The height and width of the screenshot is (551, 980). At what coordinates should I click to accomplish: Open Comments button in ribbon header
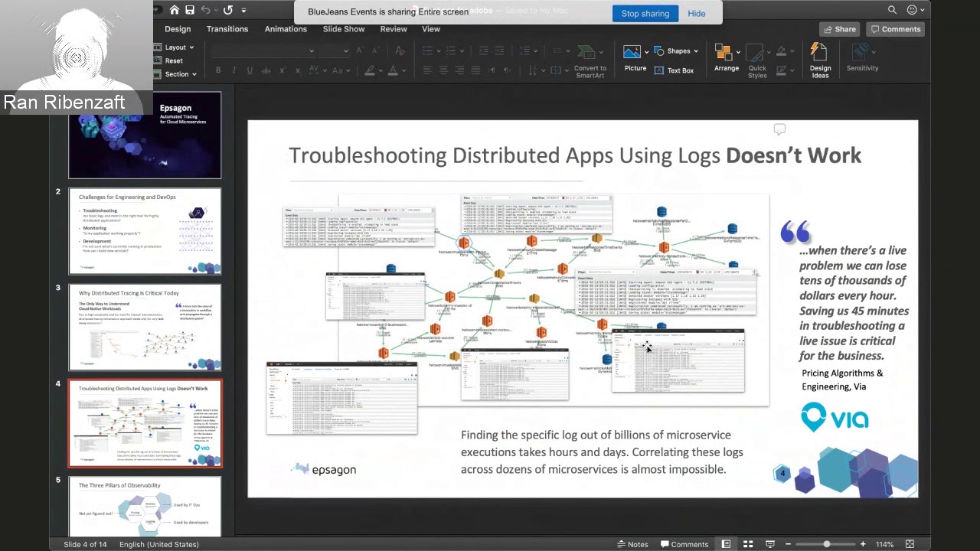[896, 29]
